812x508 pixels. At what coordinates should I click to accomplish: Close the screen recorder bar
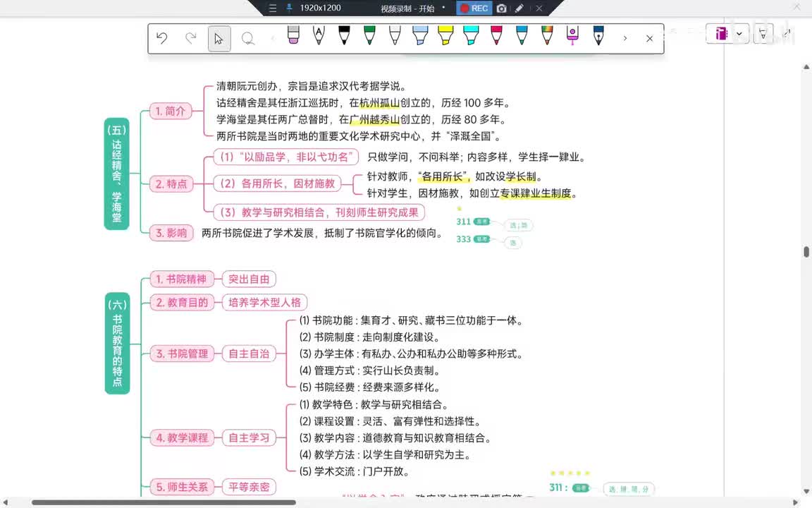coord(539,8)
